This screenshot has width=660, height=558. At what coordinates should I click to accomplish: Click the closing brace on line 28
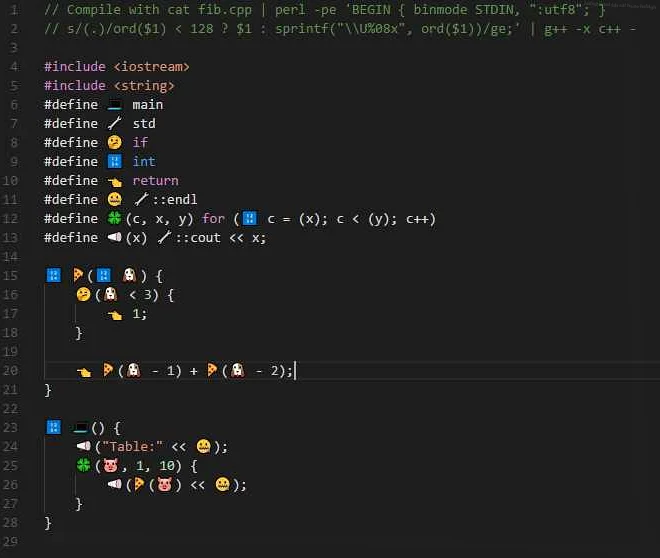(48, 523)
